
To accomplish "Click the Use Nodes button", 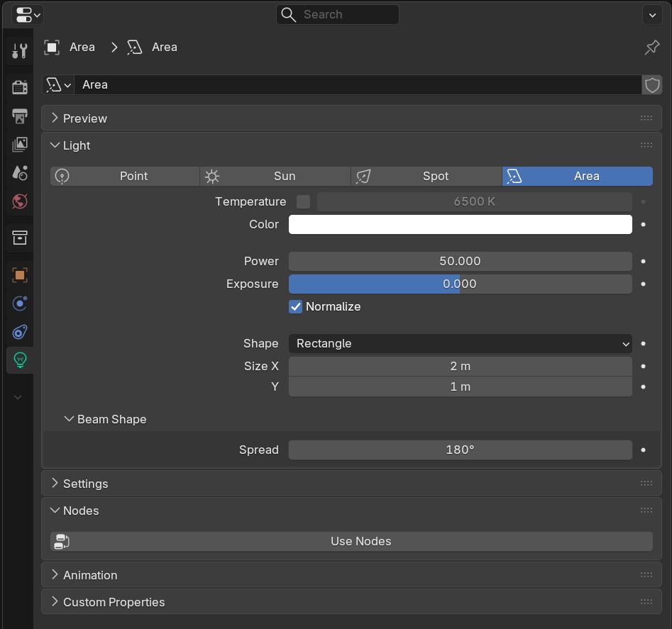I will click(360, 542).
